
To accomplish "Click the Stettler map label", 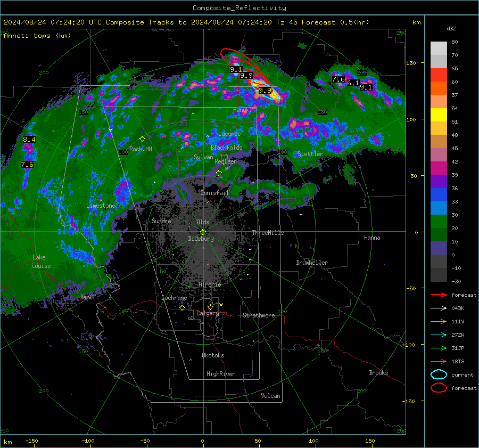I will point(310,154).
